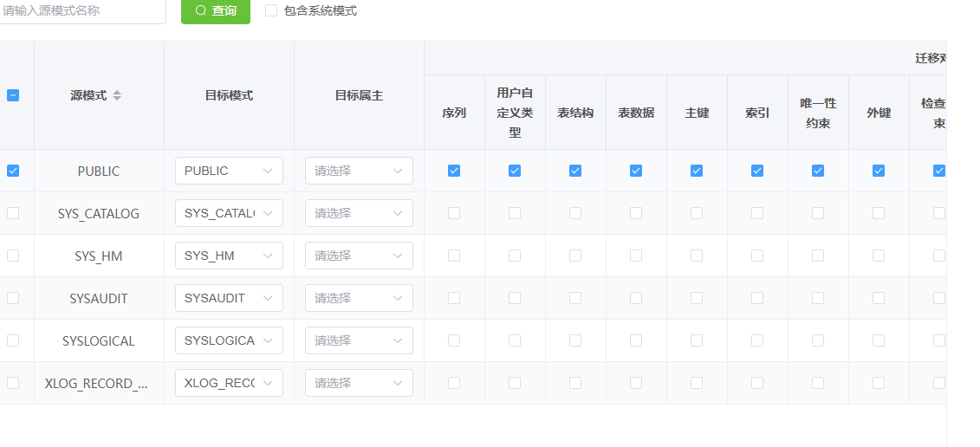Open the PUBLIC 目标模式 dropdown
The image size is (980, 447).
click(x=229, y=171)
